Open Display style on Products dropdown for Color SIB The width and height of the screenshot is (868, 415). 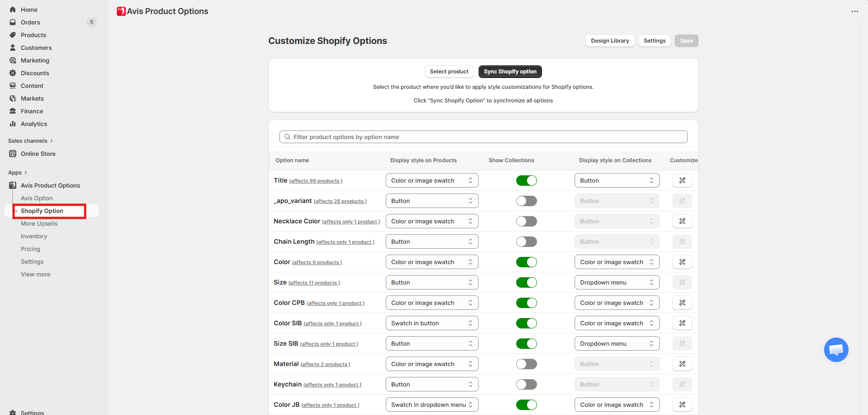[432, 323]
